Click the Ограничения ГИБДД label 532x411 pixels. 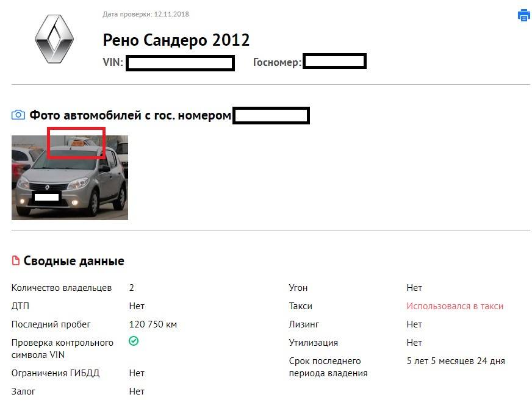pos(56,373)
